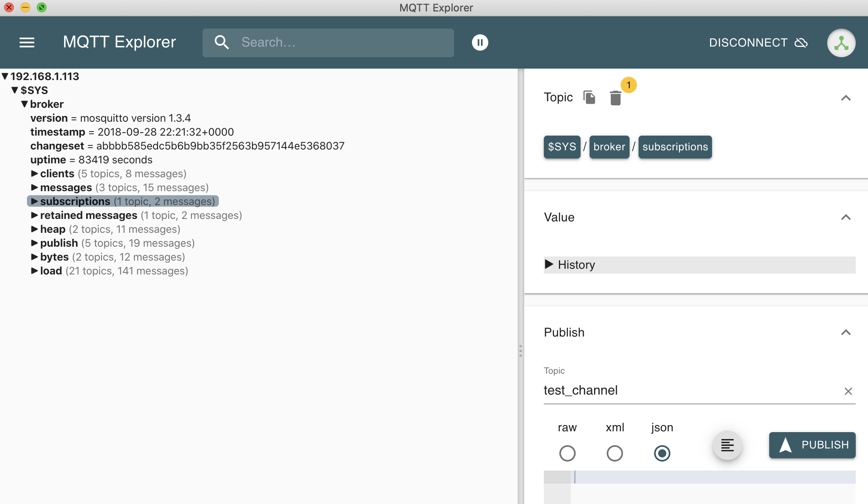Select raw payload format
Viewport: 868px width, 504px height.
(567, 453)
